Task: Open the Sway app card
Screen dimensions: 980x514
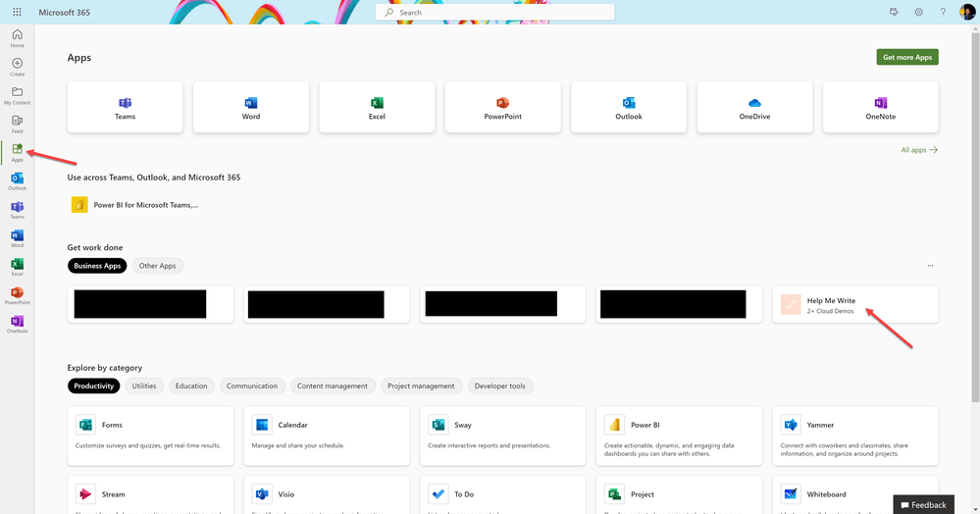Action: point(502,436)
